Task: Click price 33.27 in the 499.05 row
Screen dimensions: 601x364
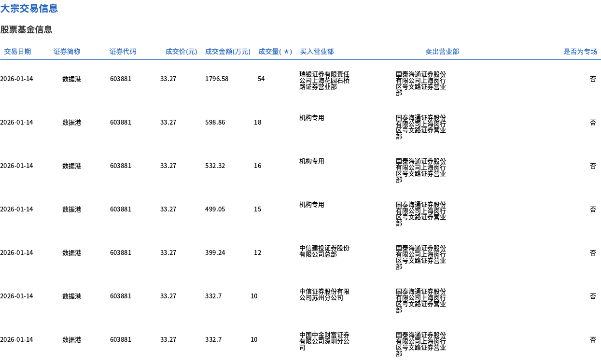Action: click(x=168, y=209)
